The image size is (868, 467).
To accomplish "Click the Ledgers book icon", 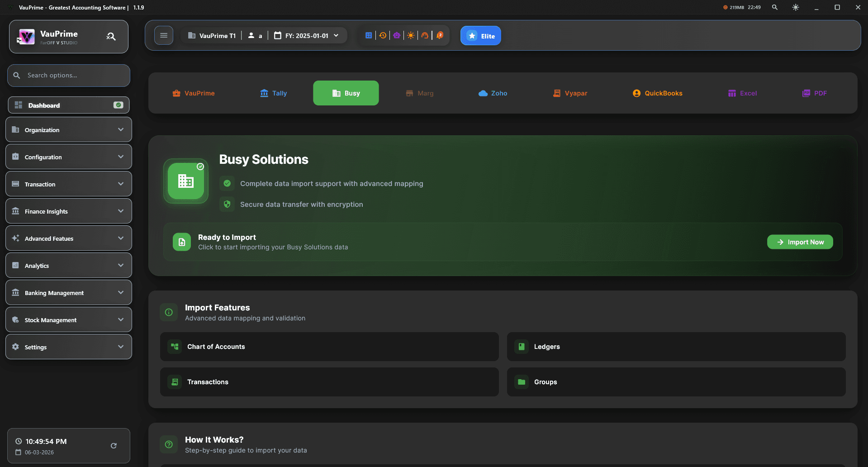I will [522, 347].
